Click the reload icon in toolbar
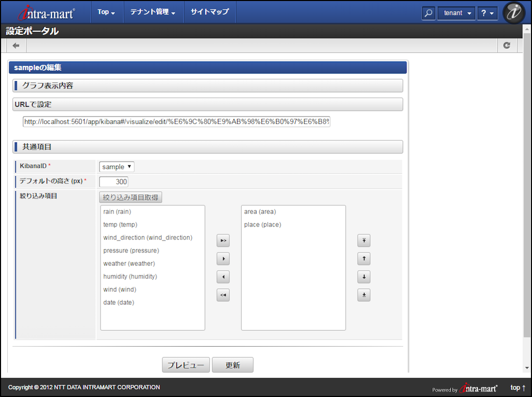The image size is (532, 397). coord(507,46)
